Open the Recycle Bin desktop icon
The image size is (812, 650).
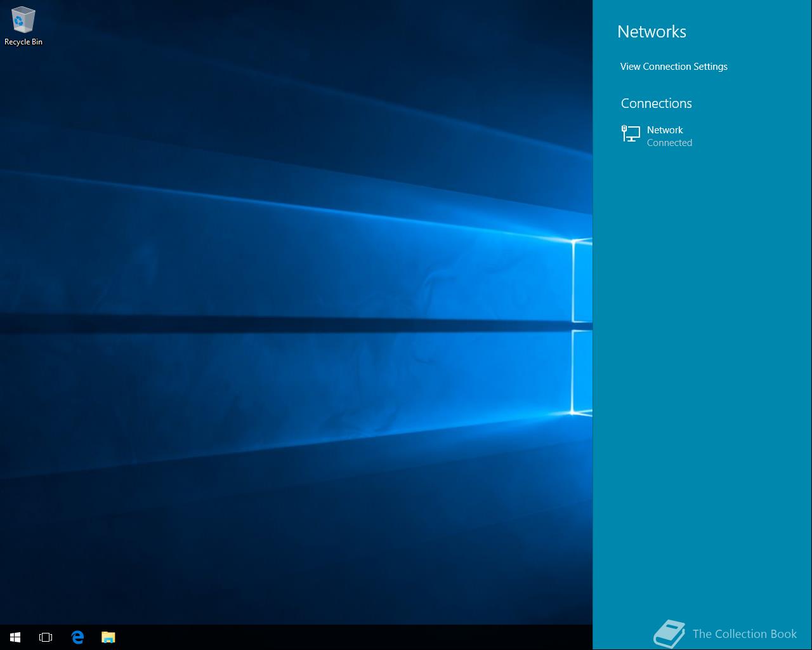[23, 27]
